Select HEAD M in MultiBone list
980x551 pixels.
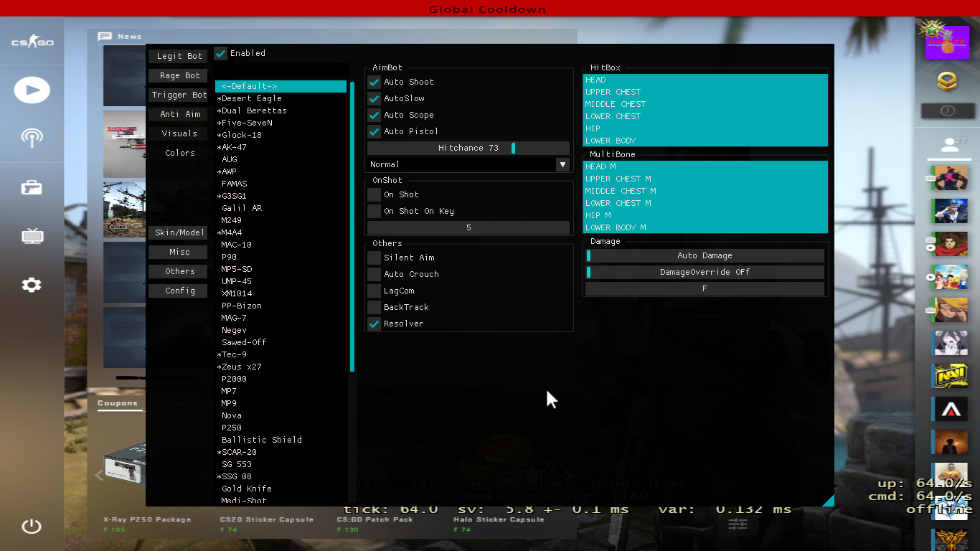[x=705, y=166]
